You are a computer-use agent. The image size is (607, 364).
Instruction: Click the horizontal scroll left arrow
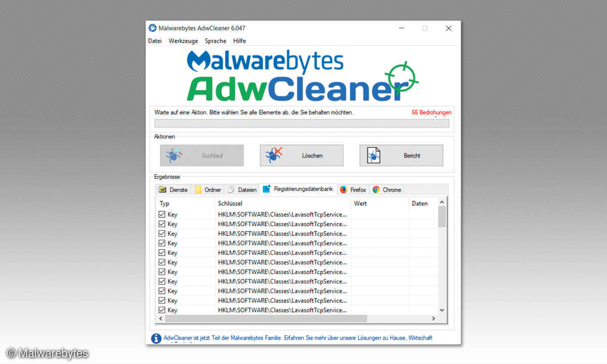pos(161,318)
